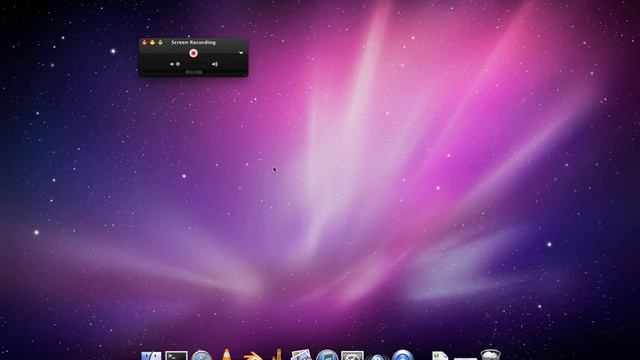Screen dimensions: 640x360
Task: Click the volume slider knob
Action: tap(178, 64)
